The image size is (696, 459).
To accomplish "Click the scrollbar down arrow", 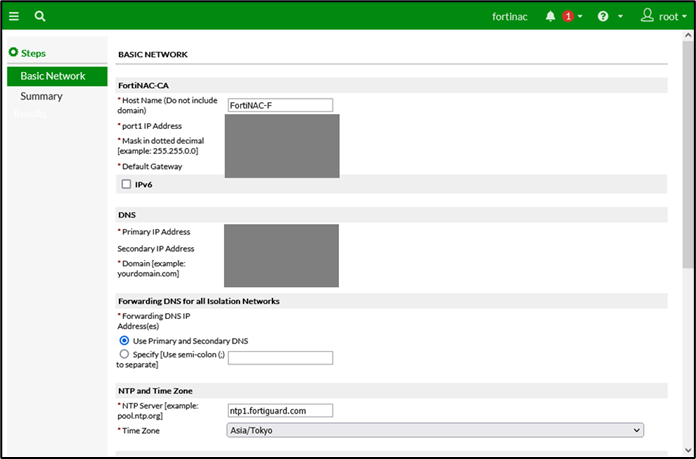I will [688, 451].
